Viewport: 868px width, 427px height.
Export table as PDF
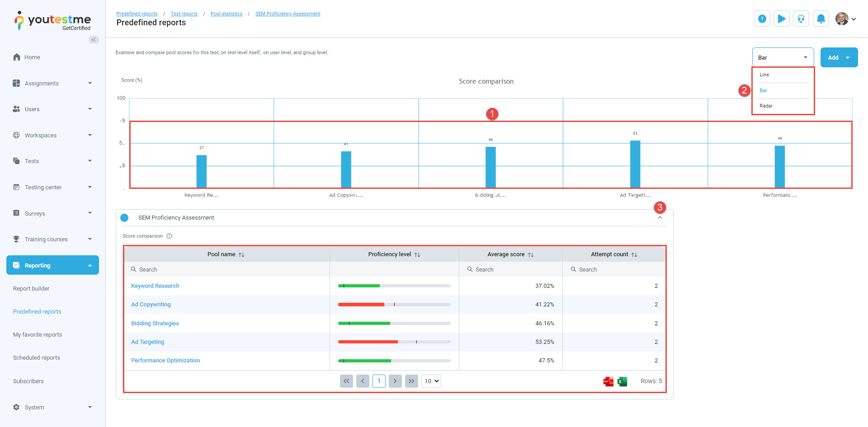[608, 381]
